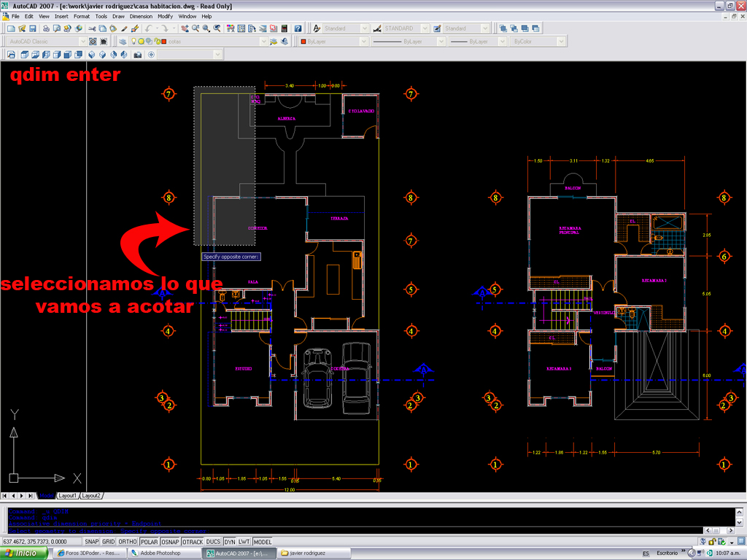
Task: Toggle POLAR tracking in status bar
Action: (x=149, y=542)
